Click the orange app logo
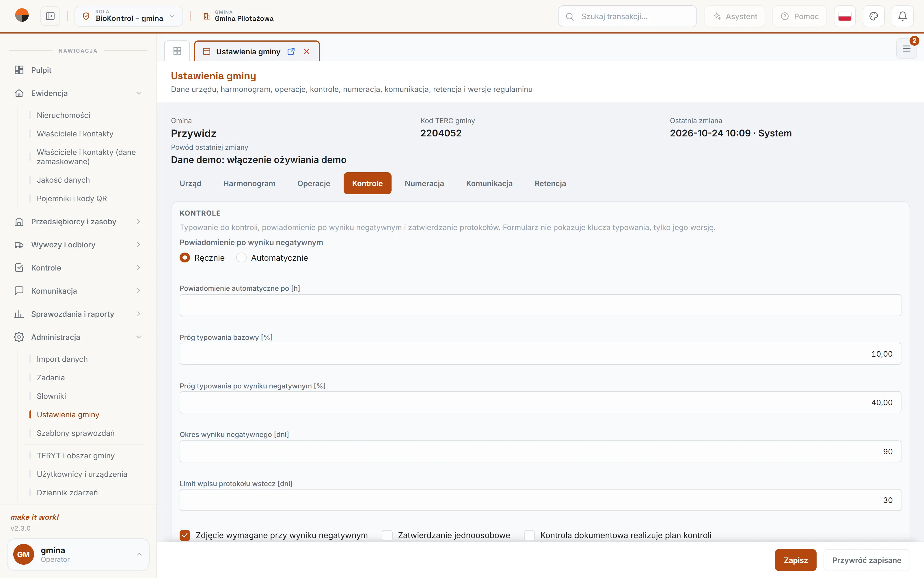Viewport: 924px width, 578px height. point(22,16)
